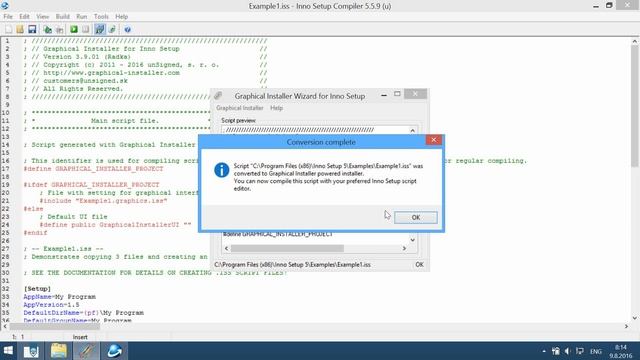Click script preview scroll up arrow
Viewport: 640px width, 360px height.
[x=412, y=131]
